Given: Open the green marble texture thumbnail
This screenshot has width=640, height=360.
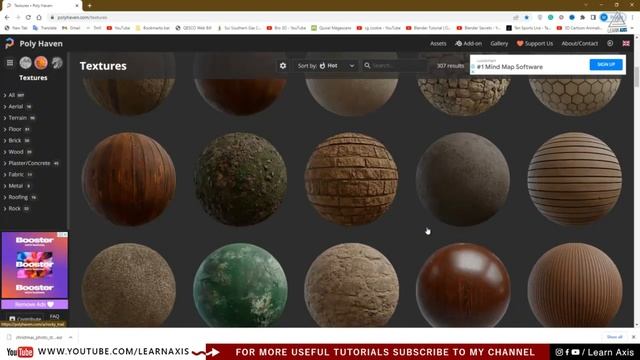Looking at the screenshot, I should 240,285.
